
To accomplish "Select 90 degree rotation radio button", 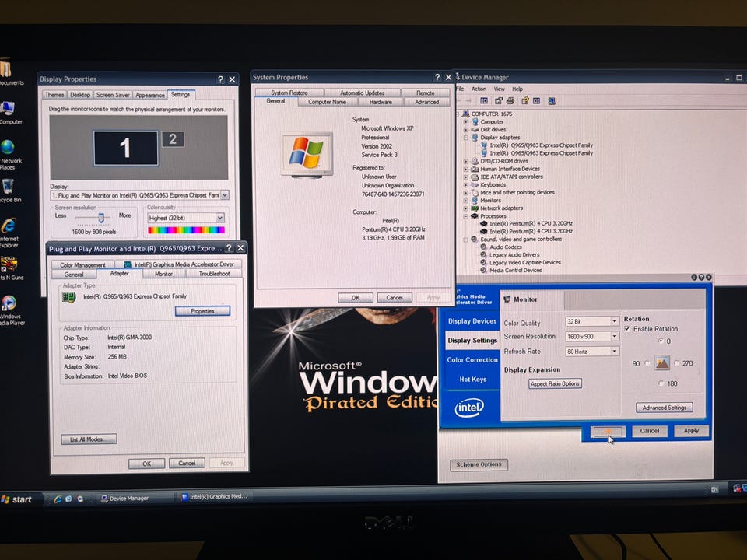I will [647, 363].
